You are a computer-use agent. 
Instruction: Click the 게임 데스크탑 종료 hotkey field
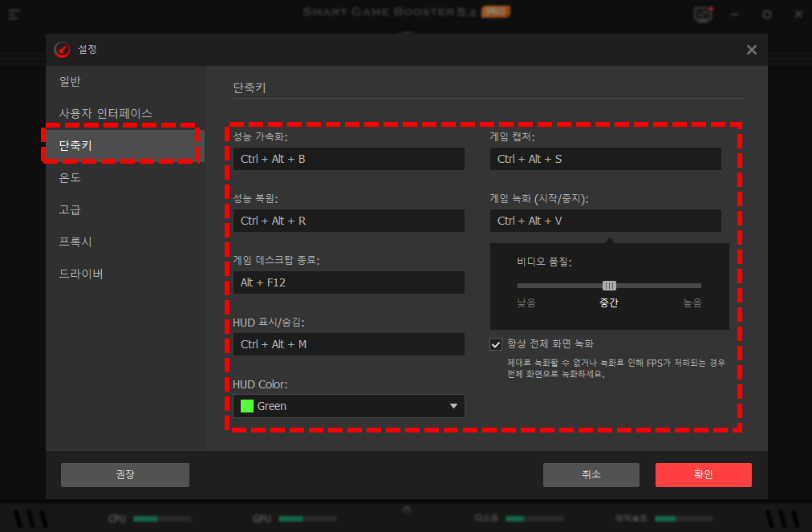[348, 282]
